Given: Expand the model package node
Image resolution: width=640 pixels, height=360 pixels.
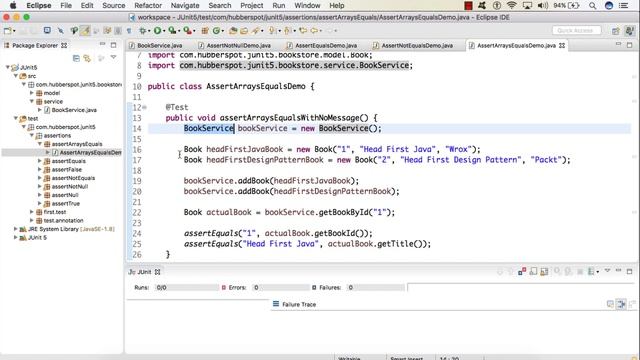Looking at the screenshot, I should (x=32, y=93).
